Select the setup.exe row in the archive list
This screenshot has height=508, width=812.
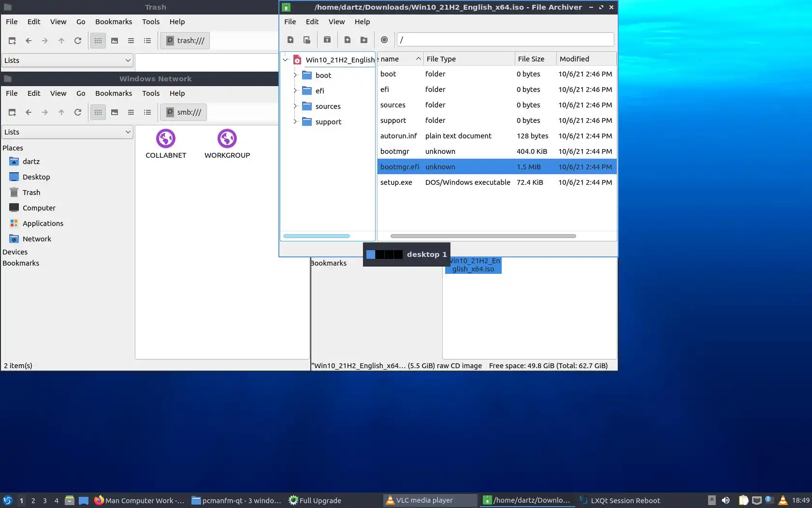coord(497,182)
